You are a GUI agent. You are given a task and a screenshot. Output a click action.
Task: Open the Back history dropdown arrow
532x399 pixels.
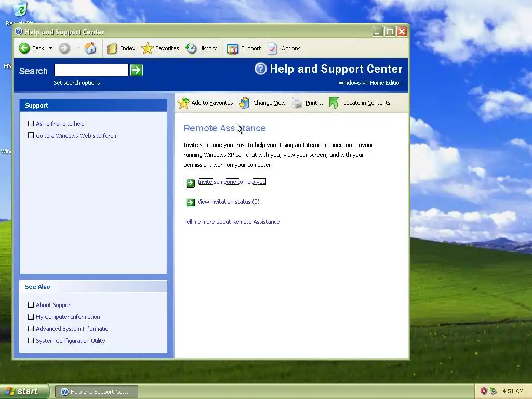point(50,48)
